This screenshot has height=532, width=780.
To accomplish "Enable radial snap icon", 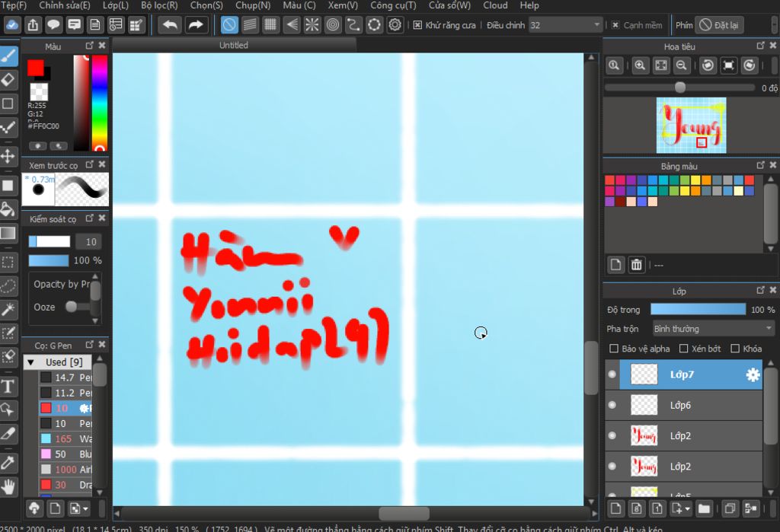I will (x=312, y=24).
